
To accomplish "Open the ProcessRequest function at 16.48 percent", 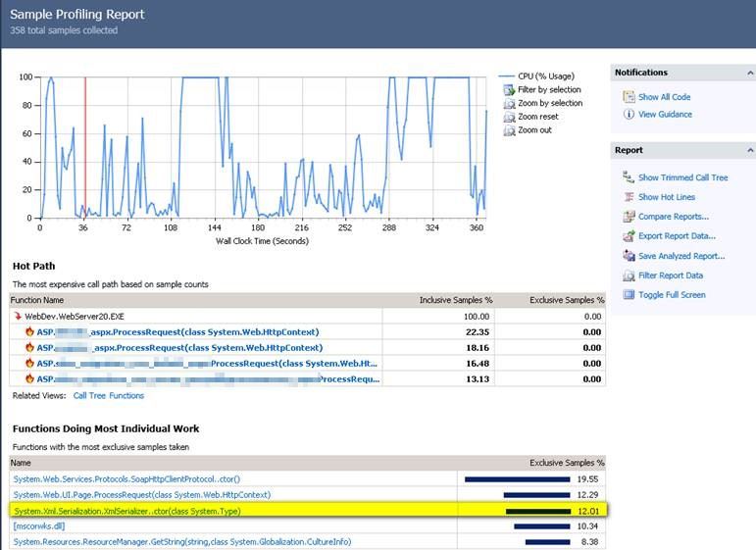I will coord(207,364).
